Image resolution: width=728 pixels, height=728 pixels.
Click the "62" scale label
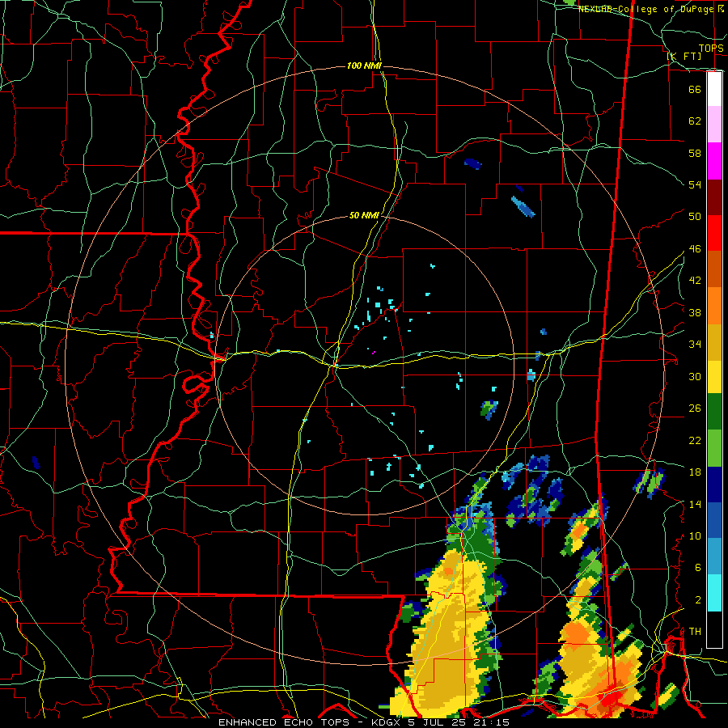tap(695, 121)
